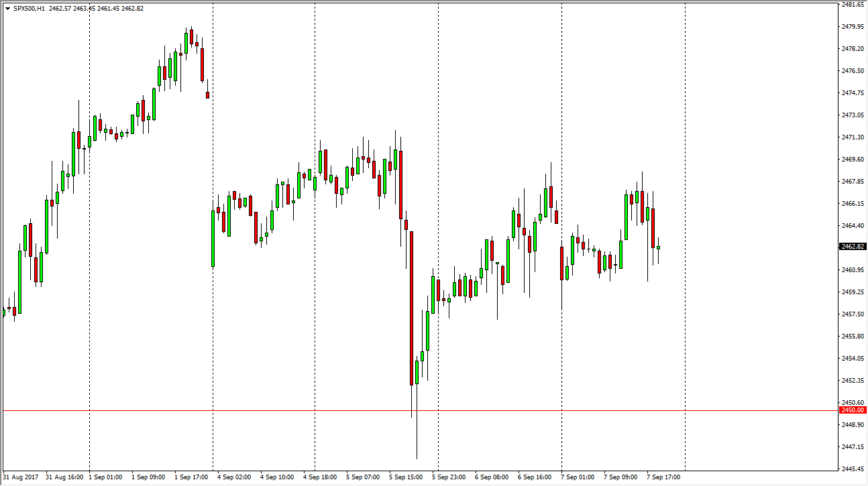The height and width of the screenshot is (486, 868).
Task: Select the 1 Sep 01:00 time label
Action: [105, 477]
